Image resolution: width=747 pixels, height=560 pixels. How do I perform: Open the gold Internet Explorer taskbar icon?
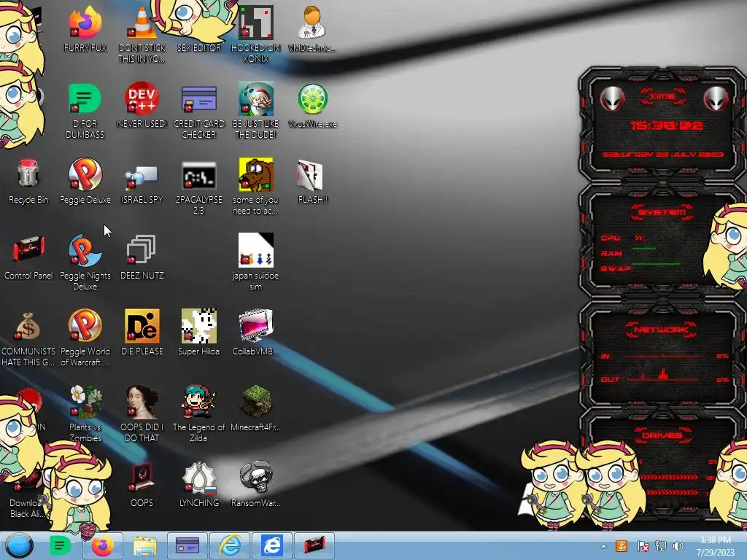click(230, 545)
